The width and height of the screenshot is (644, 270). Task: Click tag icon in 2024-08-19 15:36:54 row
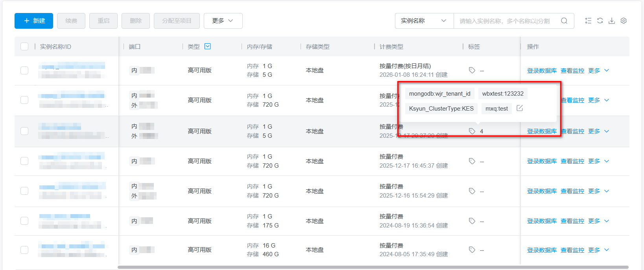472,221
